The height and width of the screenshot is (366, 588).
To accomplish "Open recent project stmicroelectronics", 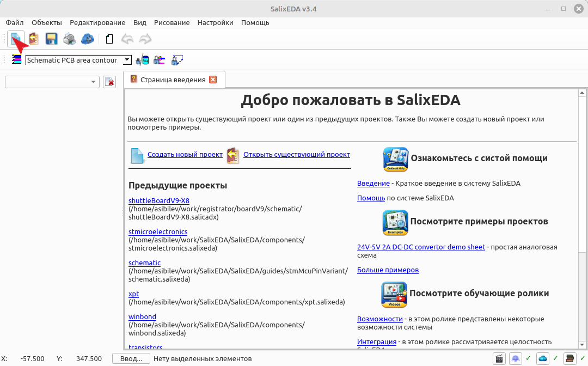I will coord(158,231).
